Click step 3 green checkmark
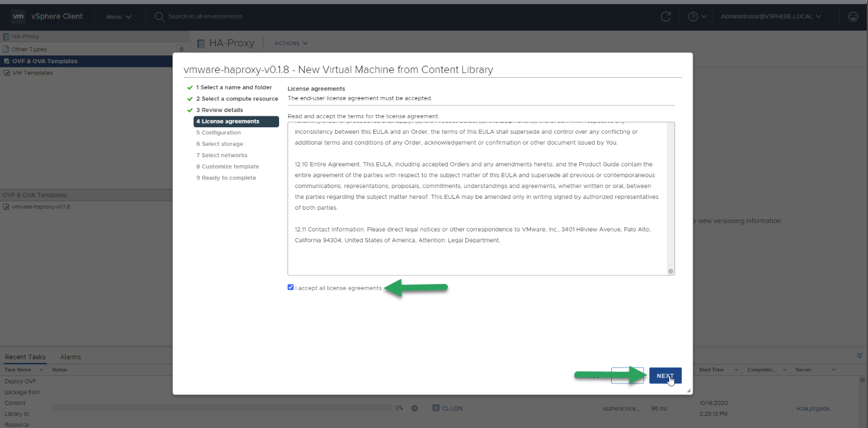 [x=190, y=110]
